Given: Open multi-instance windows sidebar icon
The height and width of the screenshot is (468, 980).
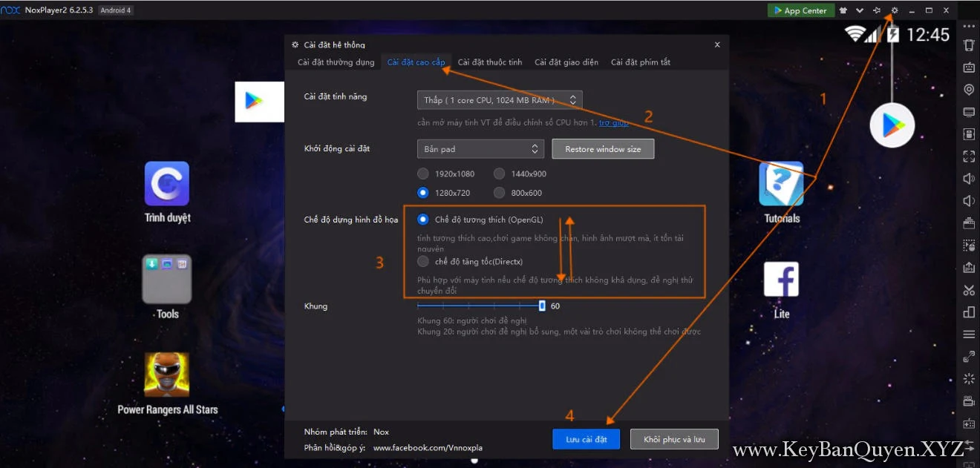Looking at the screenshot, I should pos(969,312).
